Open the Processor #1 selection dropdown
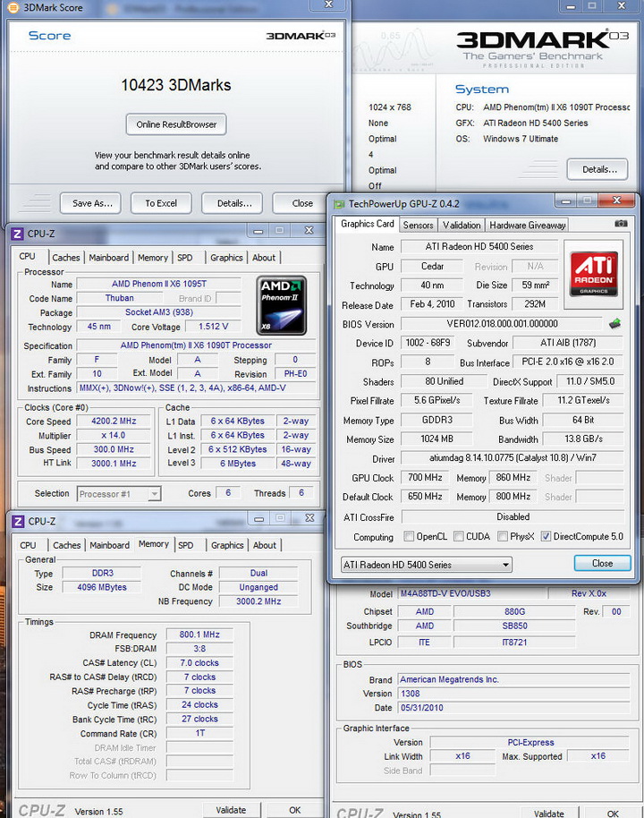Viewport: 644px width, 818px height. pyautogui.click(x=120, y=493)
